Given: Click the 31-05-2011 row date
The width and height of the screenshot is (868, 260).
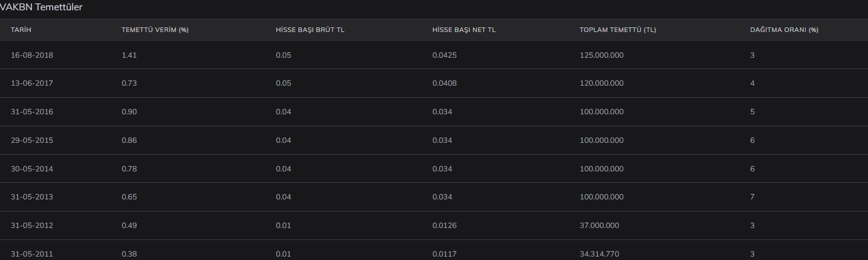Looking at the screenshot, I should [x=32, y=254].
